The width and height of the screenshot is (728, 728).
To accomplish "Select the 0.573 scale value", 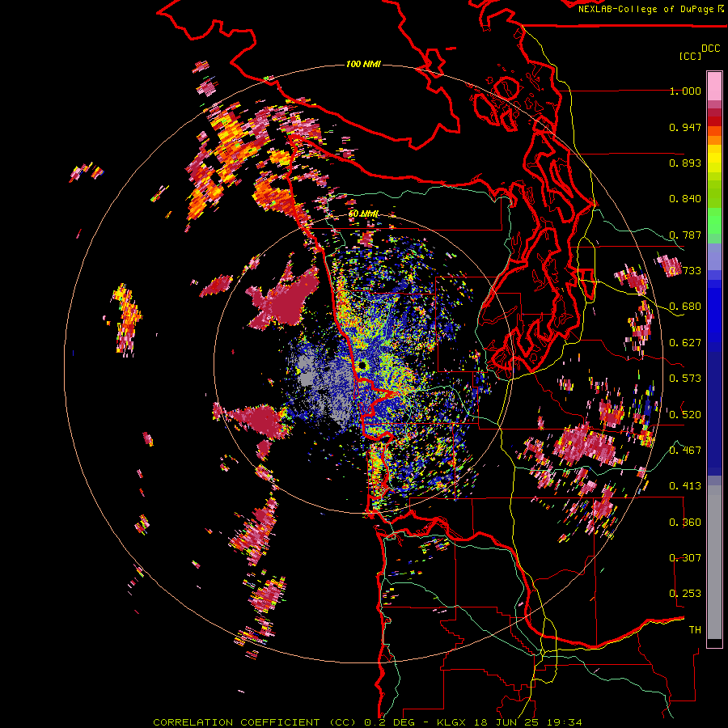I will coord(685,379).
